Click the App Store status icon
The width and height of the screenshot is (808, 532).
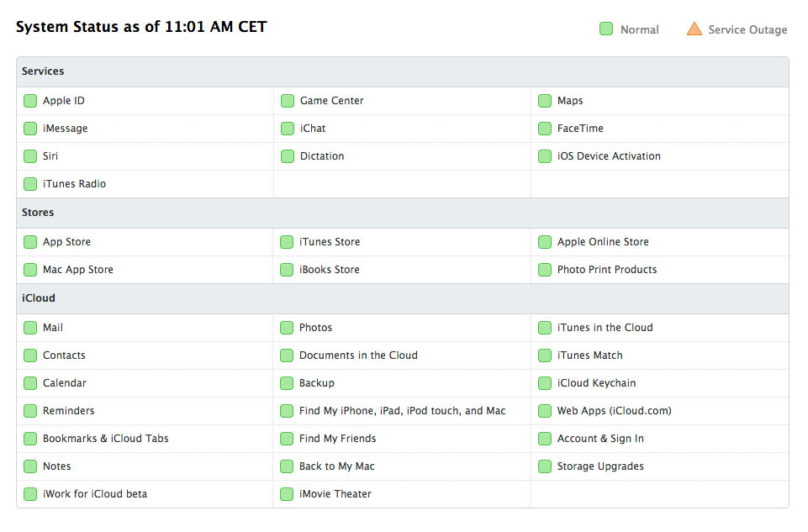tap(30, 242)
